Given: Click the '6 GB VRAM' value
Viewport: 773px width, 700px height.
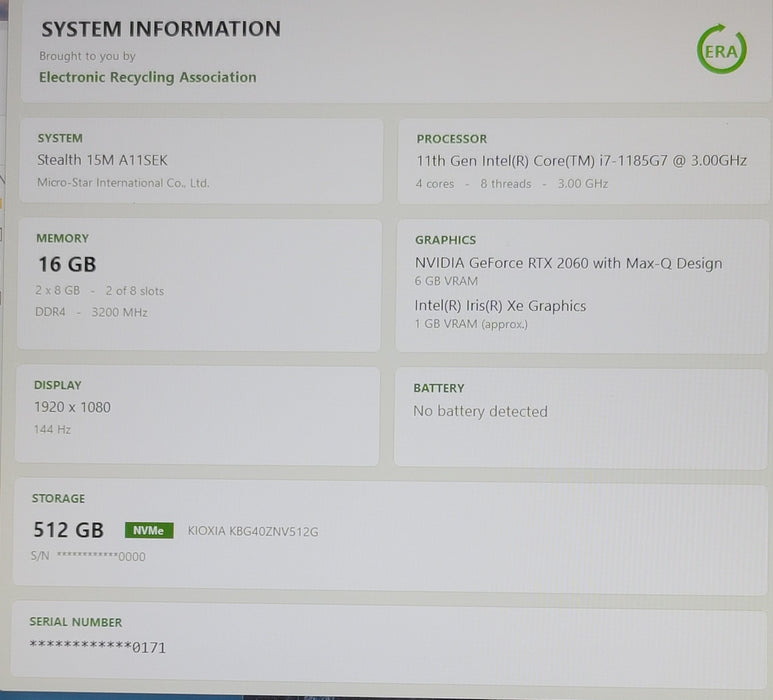Looking at the screenshot, I should coord(446,281).
